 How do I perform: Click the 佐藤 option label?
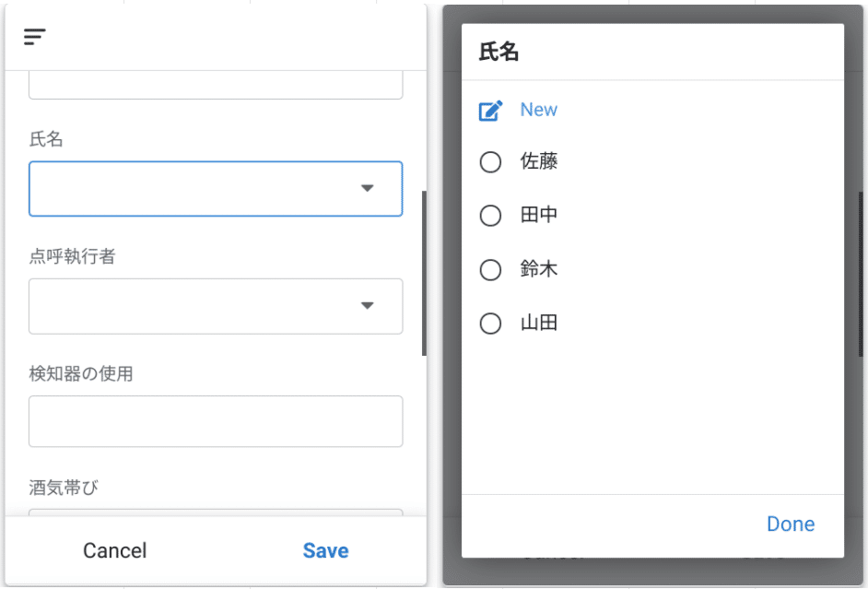539,161
